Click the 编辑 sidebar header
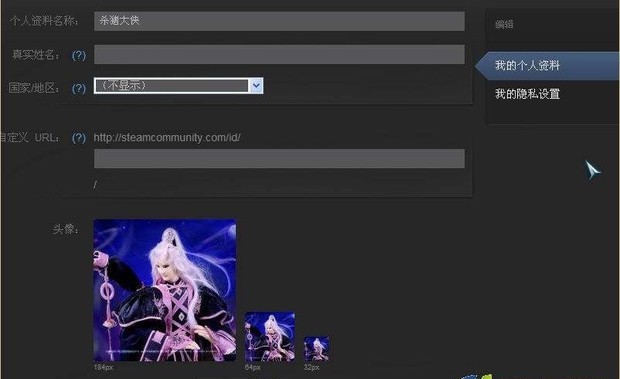 pos(504,25)
